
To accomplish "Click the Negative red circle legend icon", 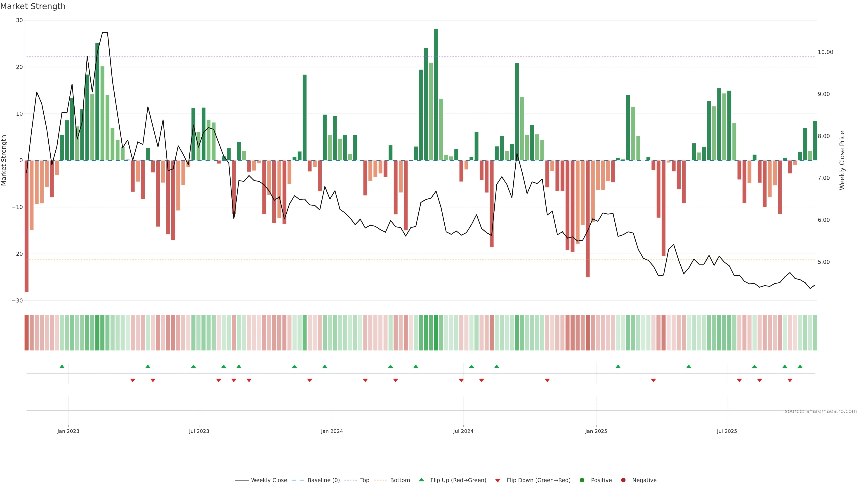I will (623, 480).
